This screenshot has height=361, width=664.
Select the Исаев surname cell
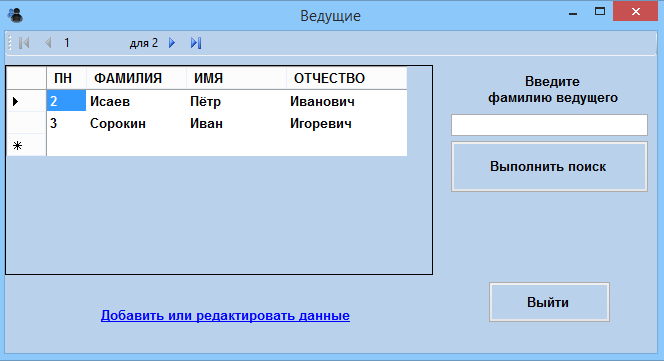[x=136, y=101]
